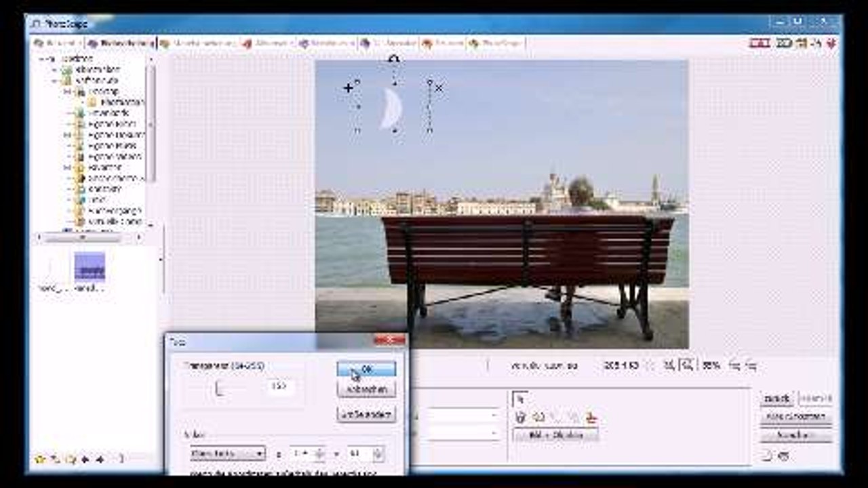Click the Abbrechen button in the dialog
Screen dimensions: 868x488
(366, 390)
